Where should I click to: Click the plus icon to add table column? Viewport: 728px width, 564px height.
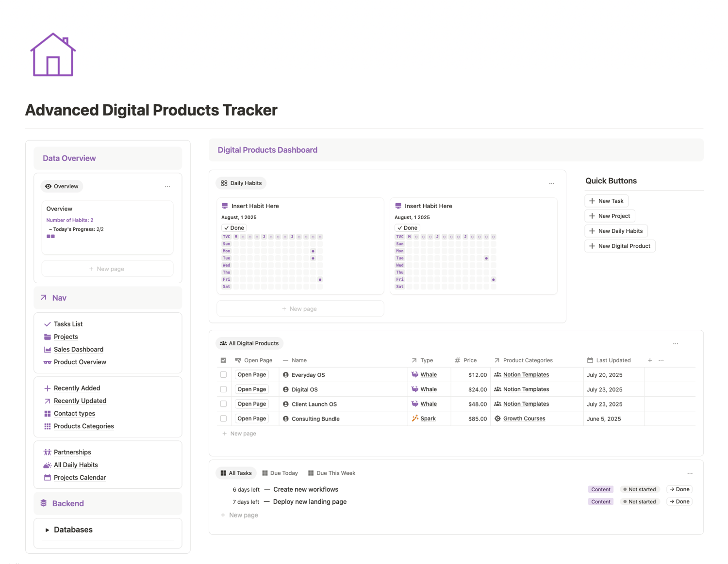pos(650,360)
